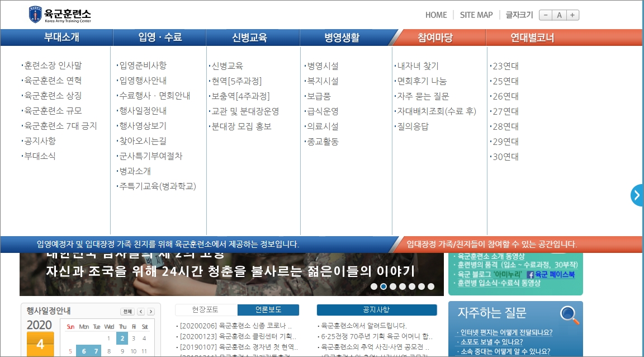Screen dimensions: 644x357
Task: Open 현역[5주과정] submenu
Action: [236, 81]
